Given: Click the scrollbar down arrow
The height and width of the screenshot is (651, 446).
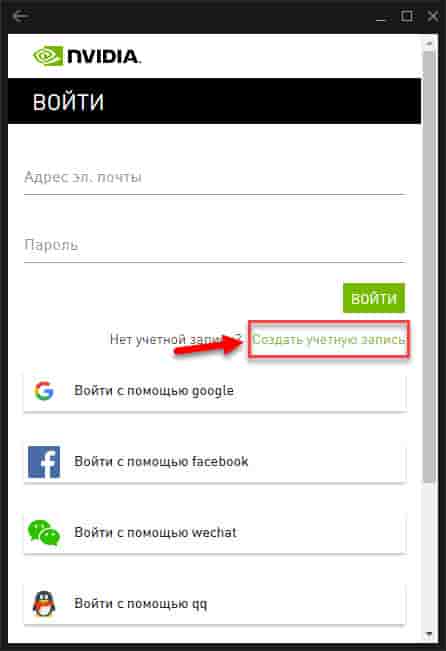Looking at the screenshot, I should pos(429,634).
